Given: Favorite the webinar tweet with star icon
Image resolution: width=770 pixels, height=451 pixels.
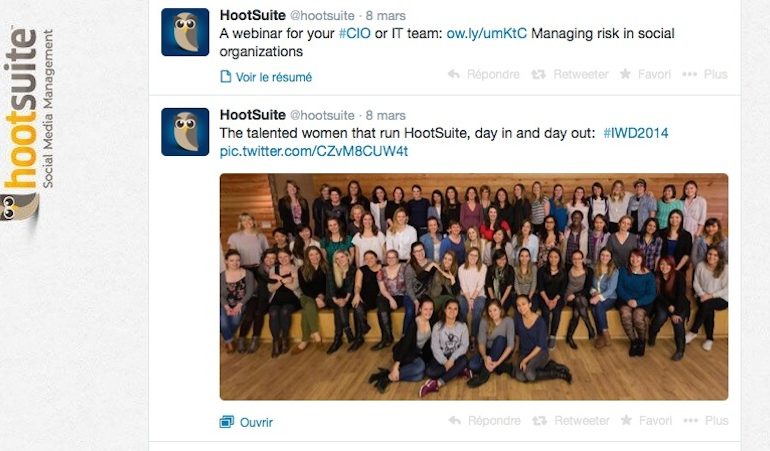Looking at the screenshot, I should pyautogui.click(x=625, y=74).
